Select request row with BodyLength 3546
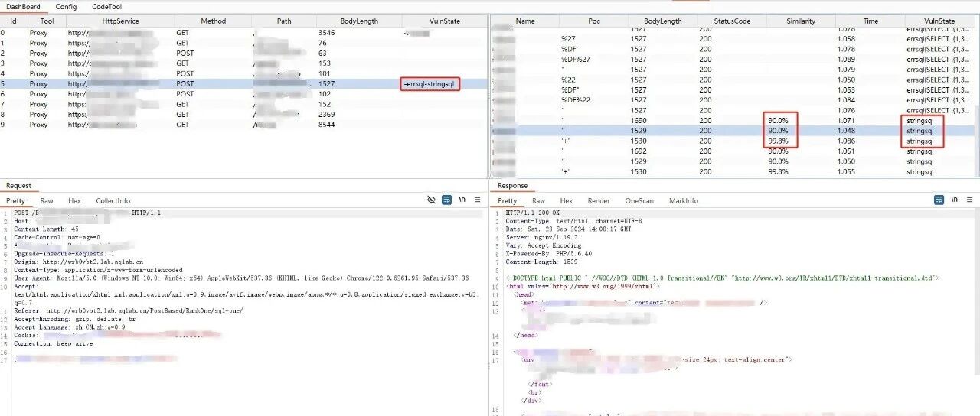Viewport: 980px width, 416px height. tap(243, 33)
